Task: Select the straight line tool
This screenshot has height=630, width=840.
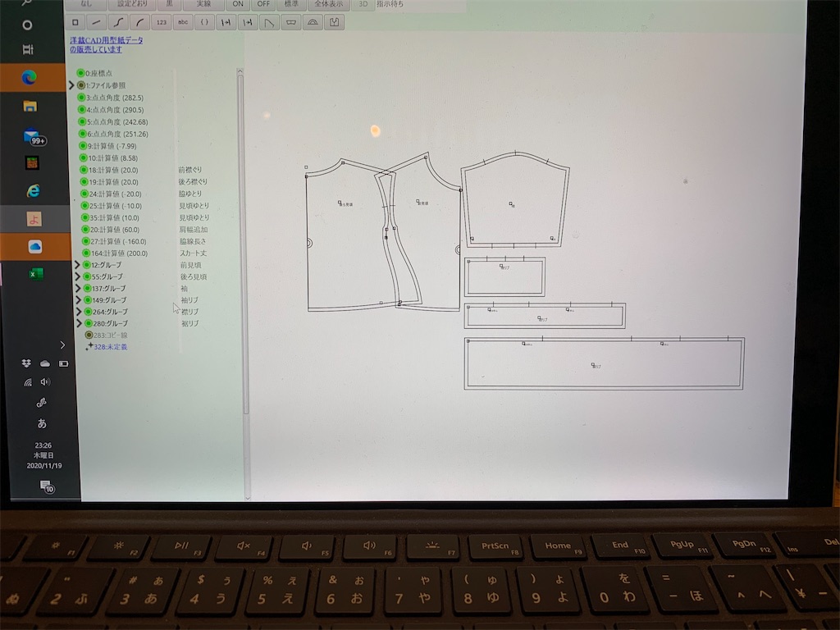Action: point(97,22)
